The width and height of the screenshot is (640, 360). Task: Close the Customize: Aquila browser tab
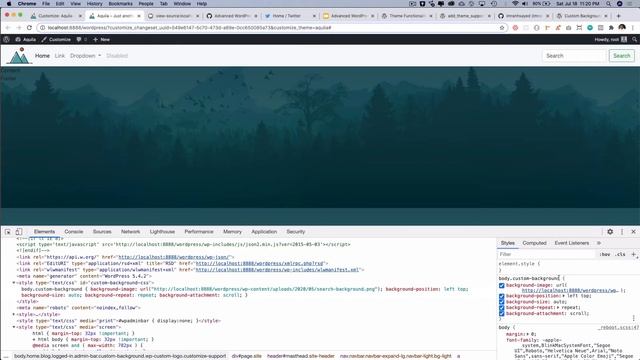click(x=80, y=16)
